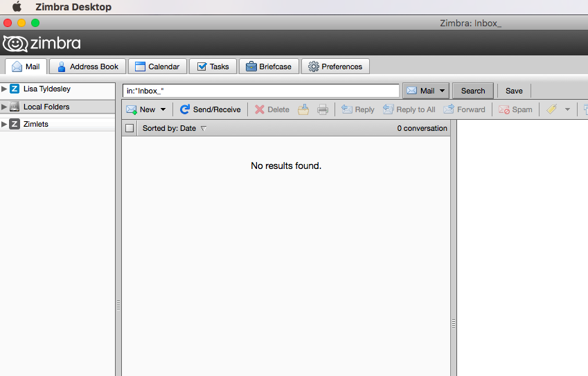Click the Reply envelope icon

347,109
